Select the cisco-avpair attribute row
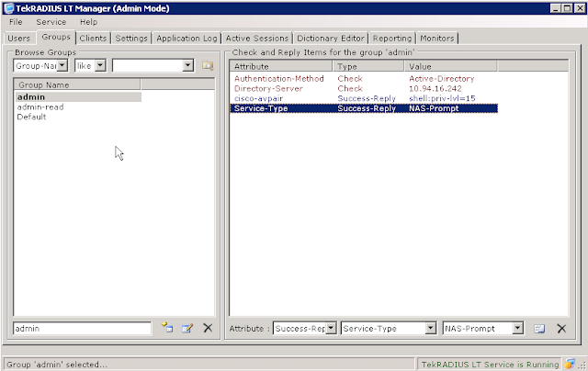 [364, 98]
